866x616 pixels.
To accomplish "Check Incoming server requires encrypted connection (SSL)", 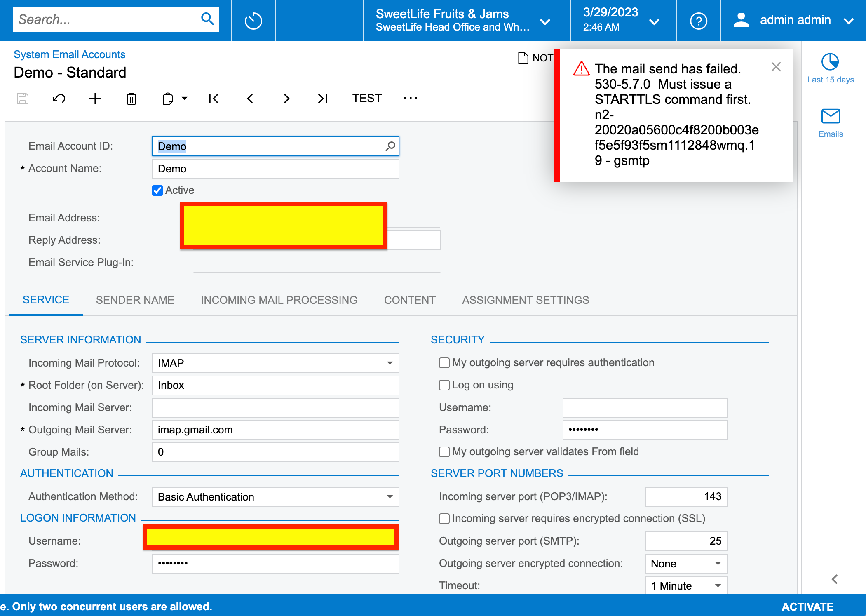I will pyautogui.click(x=444, y=518).
